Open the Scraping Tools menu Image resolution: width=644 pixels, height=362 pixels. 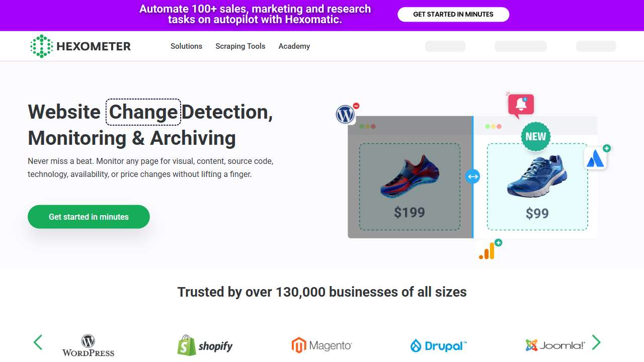tap(240, 46)
